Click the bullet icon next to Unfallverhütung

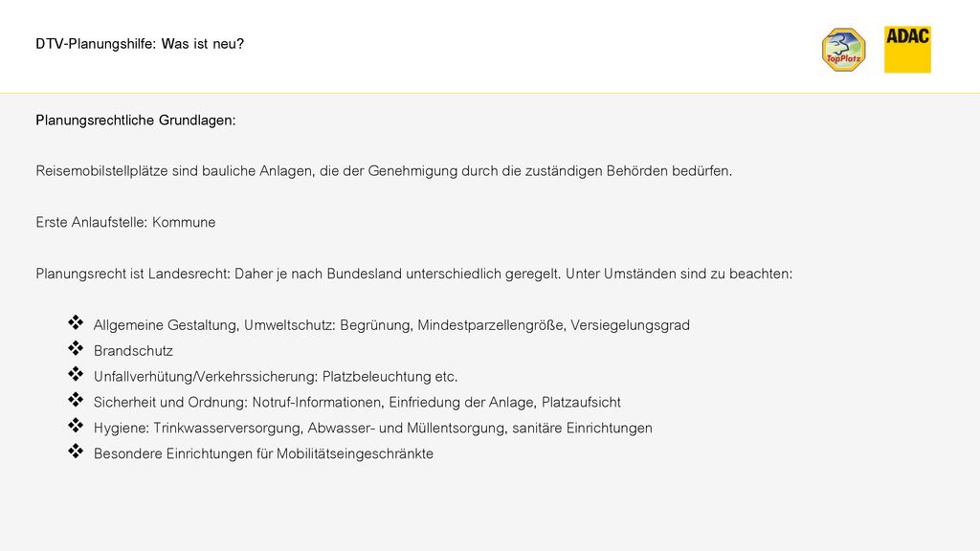coord(76,374)
